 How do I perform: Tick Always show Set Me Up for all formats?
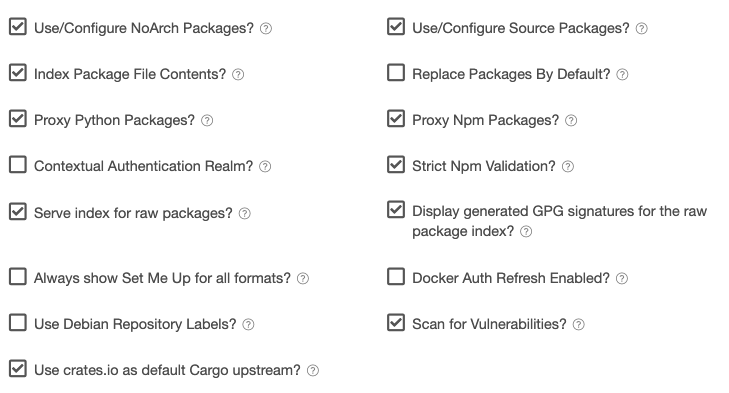pos(18,276)
